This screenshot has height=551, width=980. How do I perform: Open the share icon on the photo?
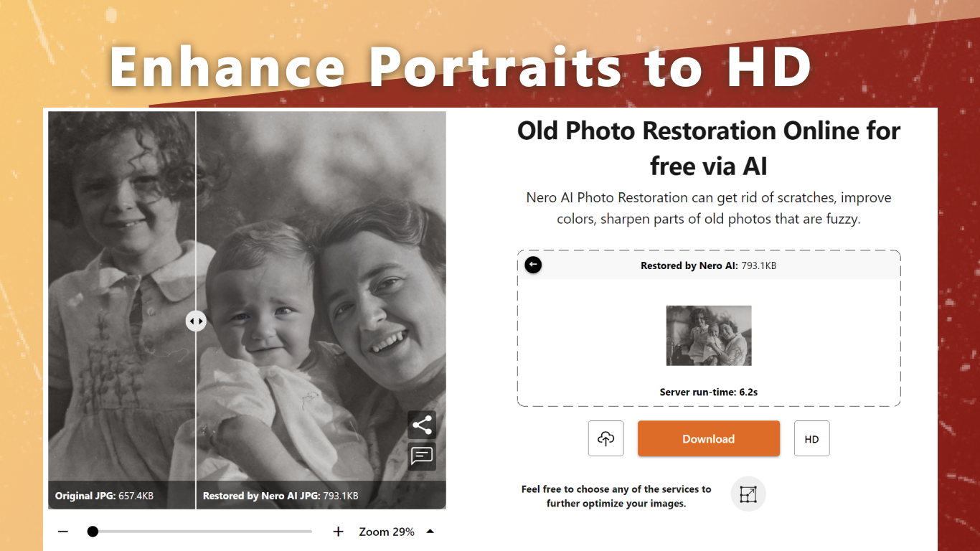pyautogui.click(x=422, y=425)
